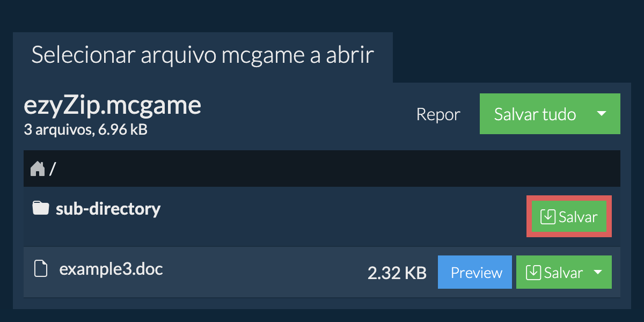Click the folder icon beside sub-directory
Image resolution: width=644 pixels, height=322 pixels.
point(40,208)
